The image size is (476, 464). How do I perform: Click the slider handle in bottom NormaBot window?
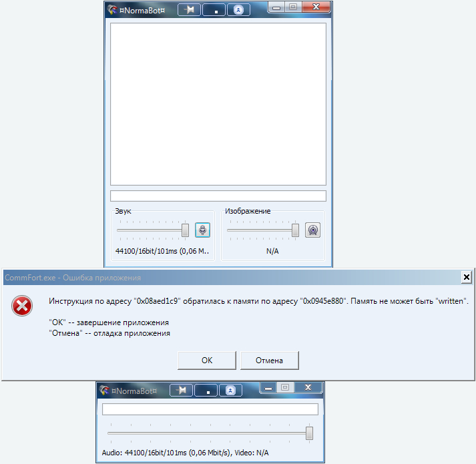click(309, 433)
